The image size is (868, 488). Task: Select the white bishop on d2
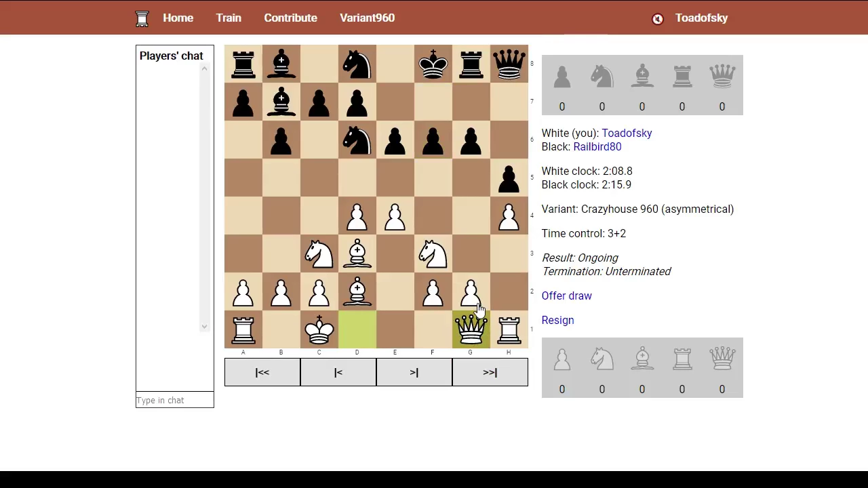(x=357, y=291)
